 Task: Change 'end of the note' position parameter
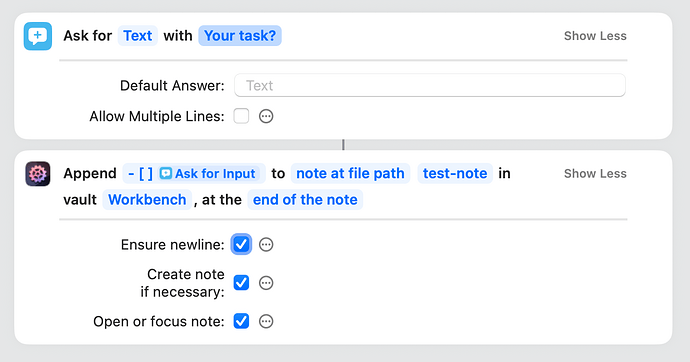click(x=305, y=200)
